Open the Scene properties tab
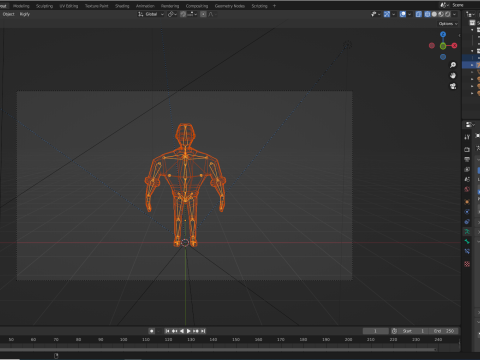Image resolution: width=480 pixels, height=360 pixels. click(467, 179)
